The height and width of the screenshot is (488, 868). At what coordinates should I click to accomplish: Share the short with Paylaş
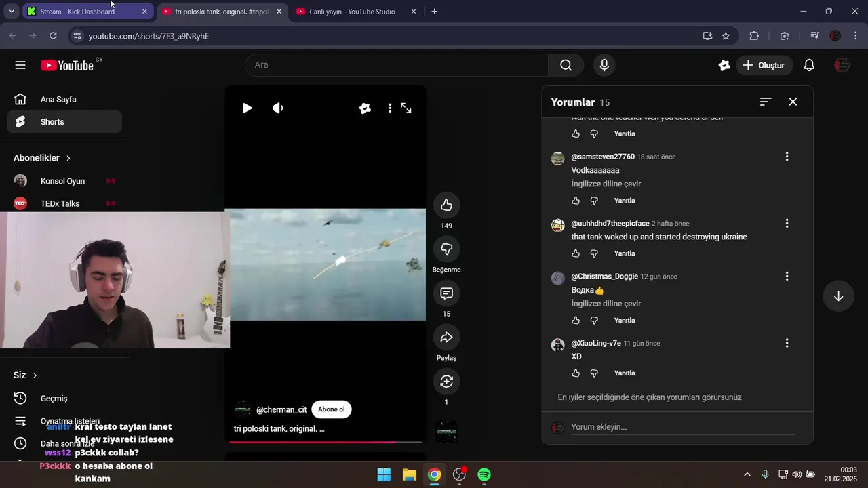coord(446,338)
